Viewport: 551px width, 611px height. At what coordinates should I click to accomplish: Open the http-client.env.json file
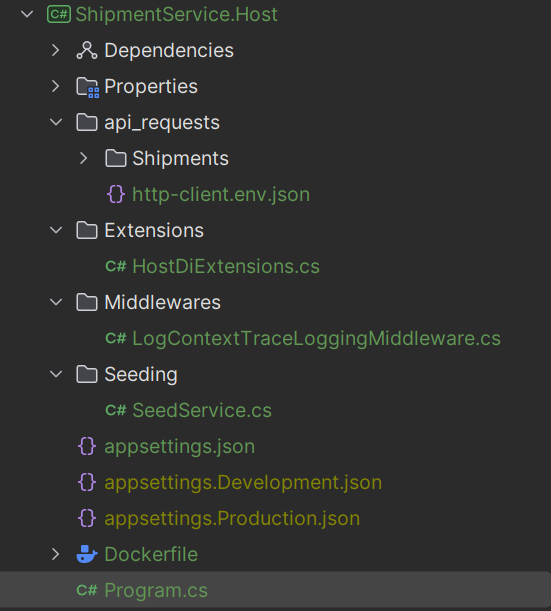pyautogui.click(x=221, y=194)
